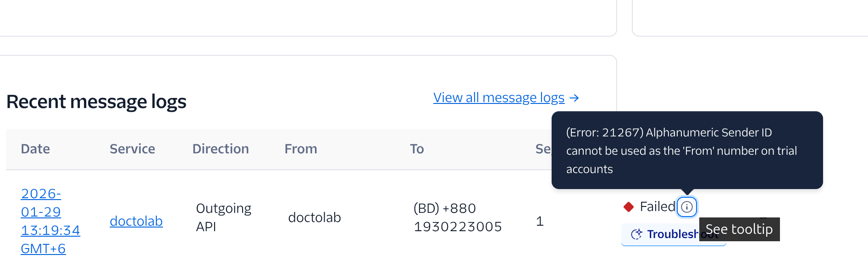The image size is (868, 271).
Task: Open View all message logs link
Action: (x=498, y=98)
